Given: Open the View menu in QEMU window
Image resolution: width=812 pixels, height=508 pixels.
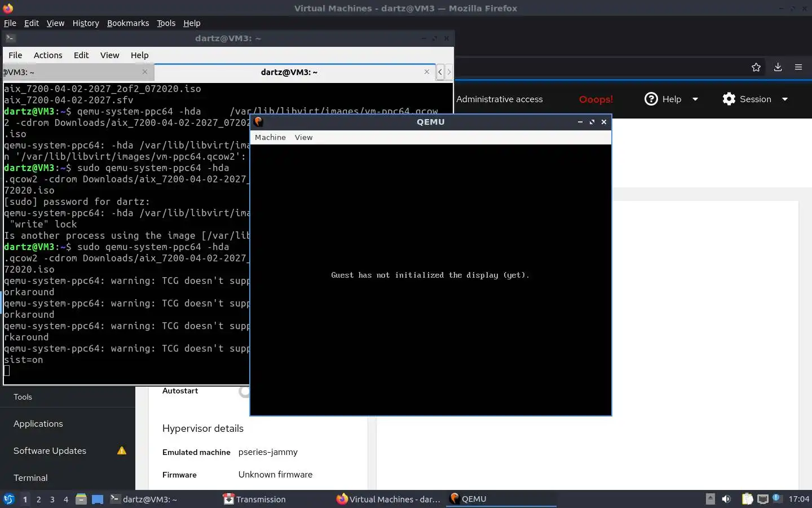Looking at the screenshot, I should (x=303, y=137).
